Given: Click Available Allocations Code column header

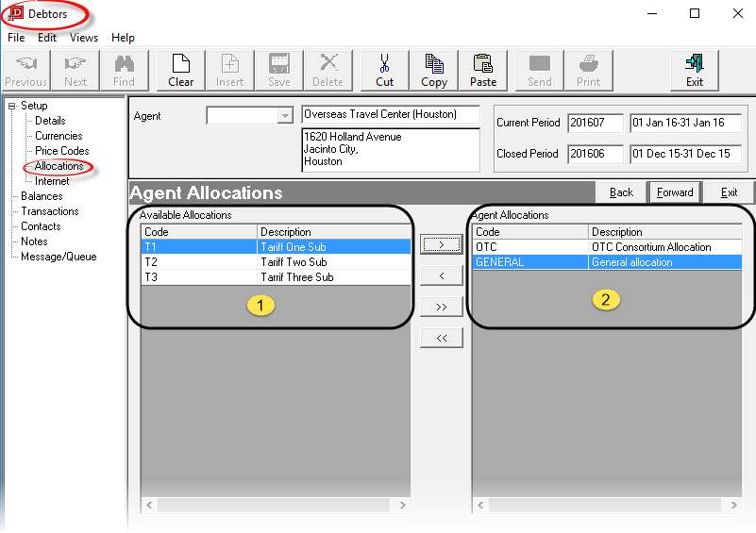Looking at the screenshot, I should (199, 232).
